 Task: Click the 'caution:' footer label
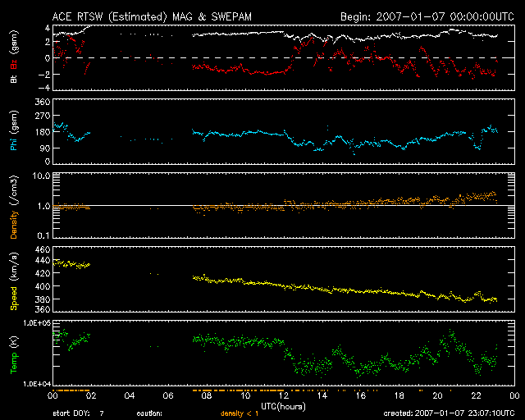[149, 413]
